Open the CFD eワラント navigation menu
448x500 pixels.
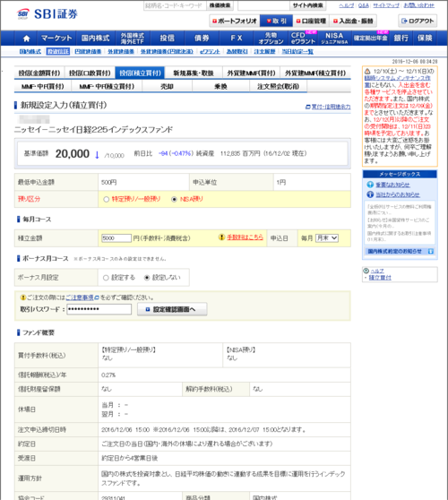pyautogui.click(x=303, y=39)
